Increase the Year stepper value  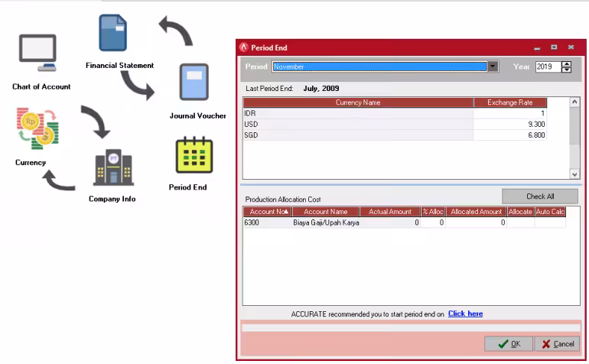click(x=566, y=64)
